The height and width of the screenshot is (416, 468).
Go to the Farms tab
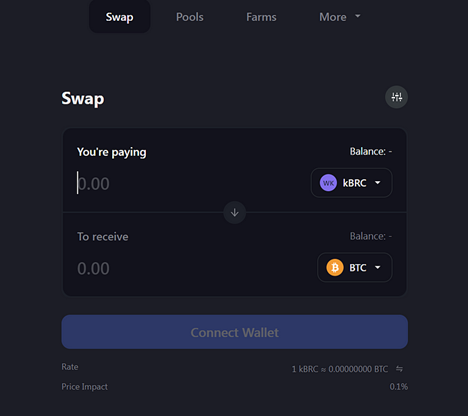[x=261, y=17]
